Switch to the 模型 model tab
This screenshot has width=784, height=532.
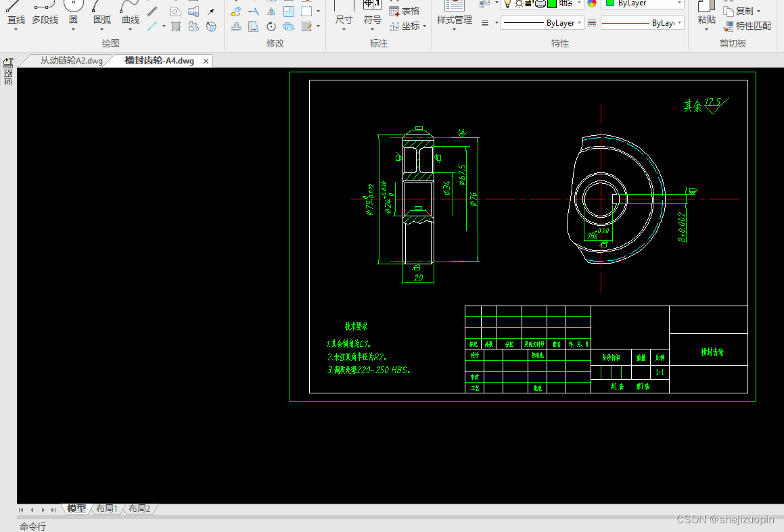[76, 508]
